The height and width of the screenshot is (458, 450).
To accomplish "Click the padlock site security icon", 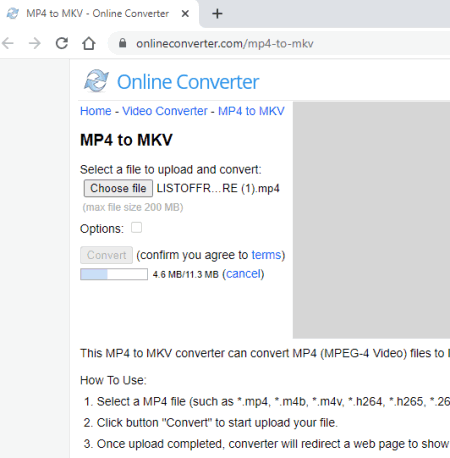I will [x=123, y=43].
